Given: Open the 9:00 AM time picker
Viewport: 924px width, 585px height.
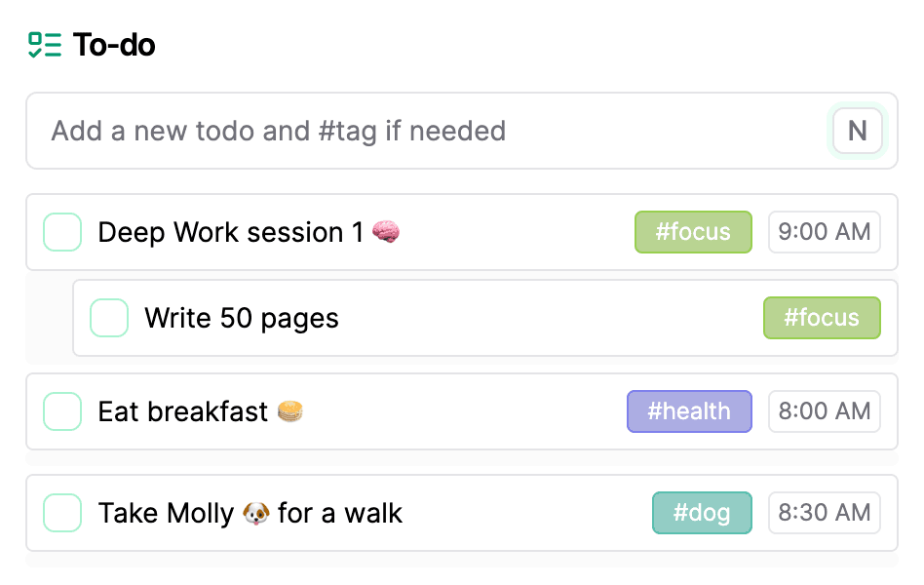Looking at the screenshot, I should click(x=824, y=232).
